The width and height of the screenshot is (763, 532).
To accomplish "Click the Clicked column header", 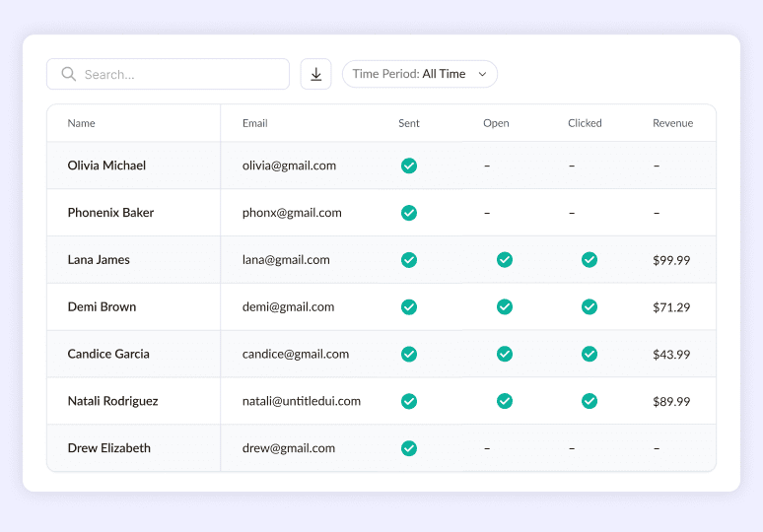I will tap(585, 123).
